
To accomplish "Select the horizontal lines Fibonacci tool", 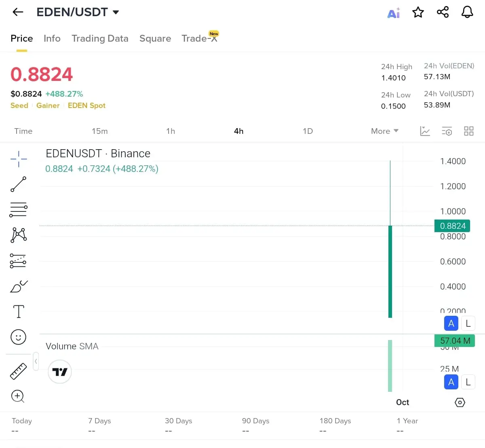I will pyautogui.click(x=18, y=209).
